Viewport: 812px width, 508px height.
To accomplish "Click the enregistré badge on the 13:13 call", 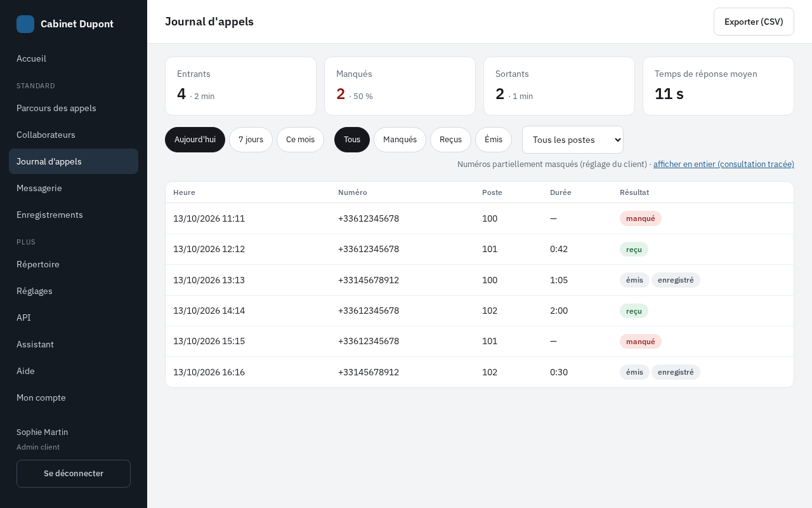I will [676, 280].
